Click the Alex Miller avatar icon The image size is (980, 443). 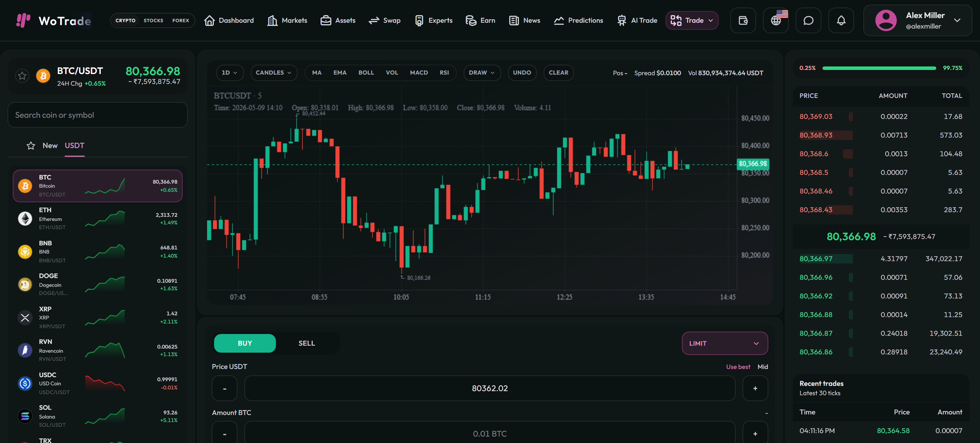pos(886,20)
